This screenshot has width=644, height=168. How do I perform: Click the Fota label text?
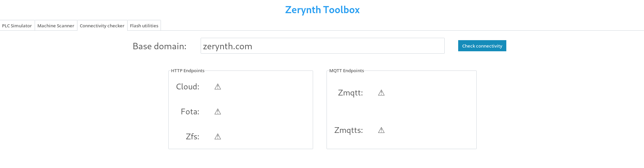pyautogui.click(x=190, y=112)
